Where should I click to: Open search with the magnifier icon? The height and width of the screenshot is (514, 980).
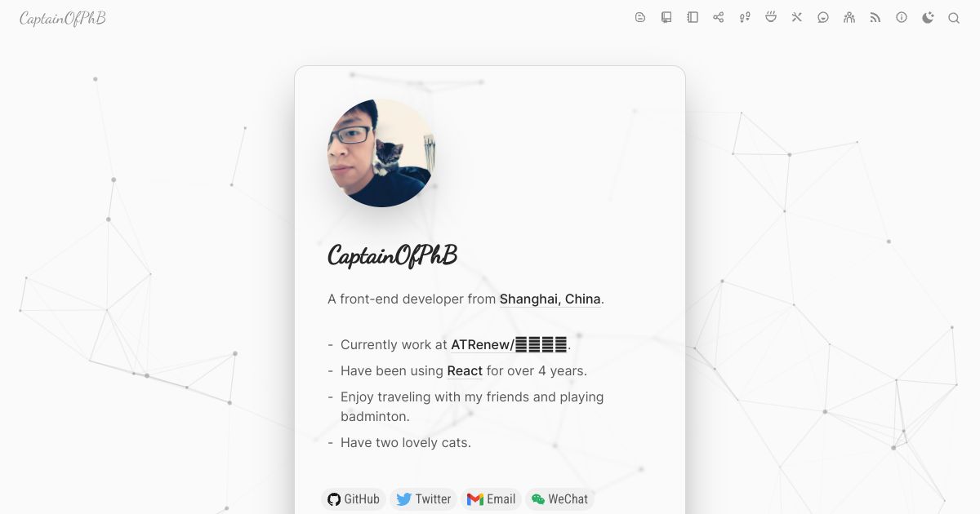(x=954, y=17)
